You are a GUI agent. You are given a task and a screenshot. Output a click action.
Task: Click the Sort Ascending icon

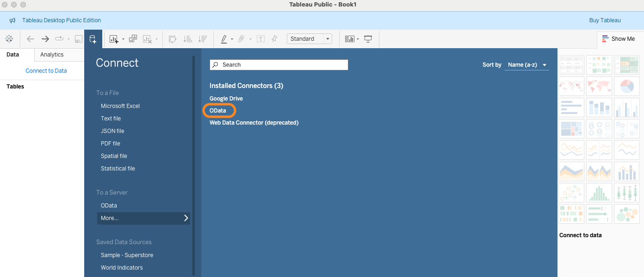point(187,39)
